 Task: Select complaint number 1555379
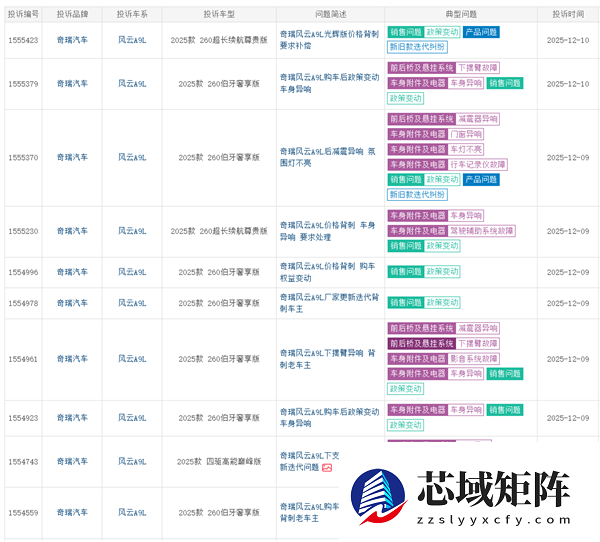tap(23, 84)
